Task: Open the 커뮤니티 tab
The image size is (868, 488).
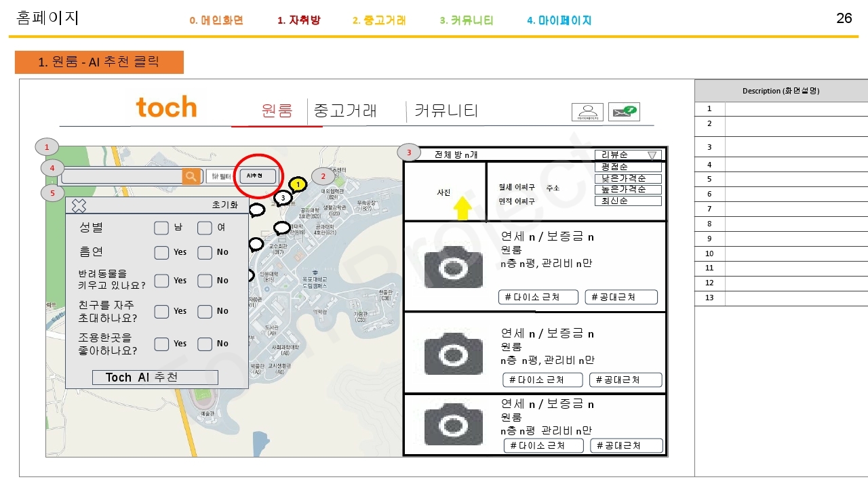Action: point(446,111)
